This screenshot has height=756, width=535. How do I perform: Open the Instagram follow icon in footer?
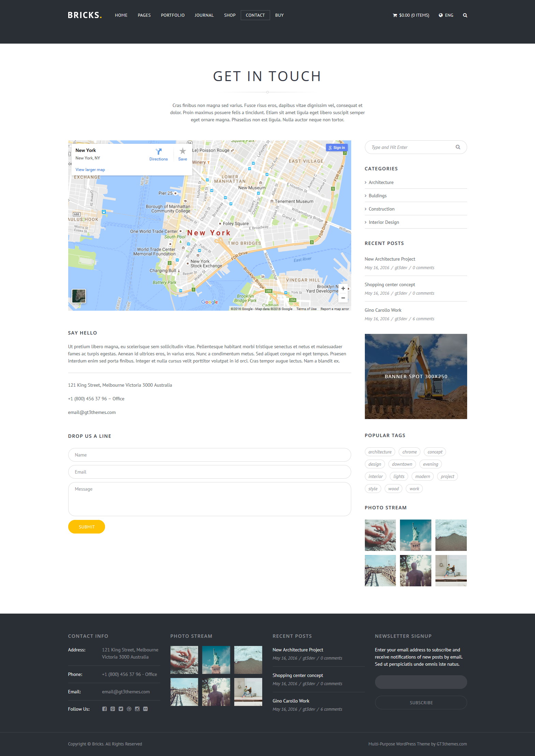[x=137, y=709]
